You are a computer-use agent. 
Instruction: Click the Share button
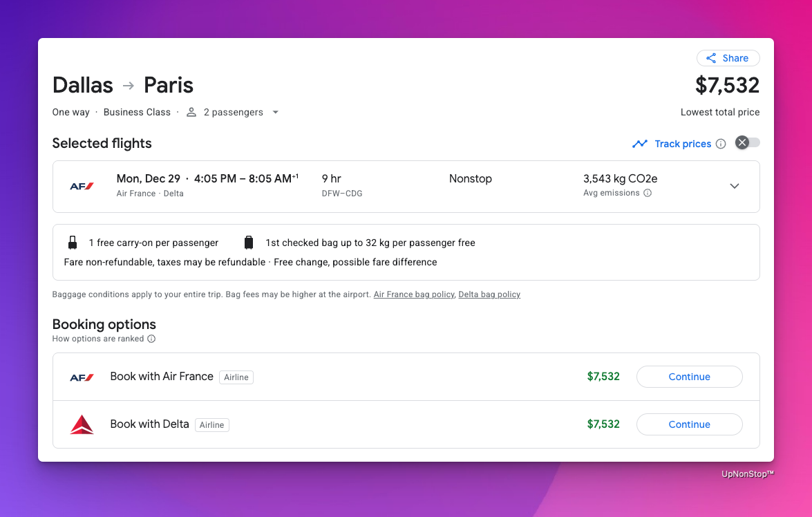[728, 58]
